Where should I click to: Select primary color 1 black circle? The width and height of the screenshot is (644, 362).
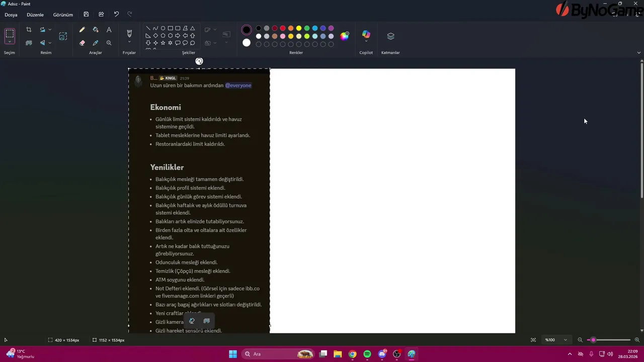point(246,30)
